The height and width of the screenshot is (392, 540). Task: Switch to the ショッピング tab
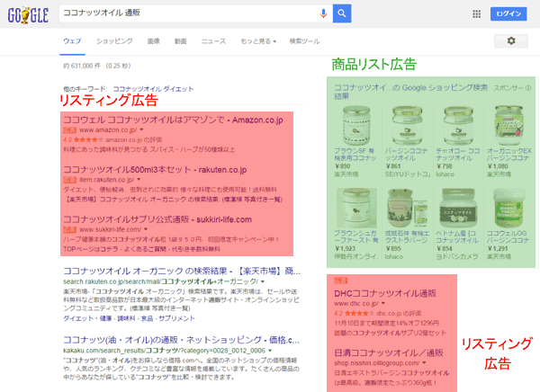click(114, 41)
